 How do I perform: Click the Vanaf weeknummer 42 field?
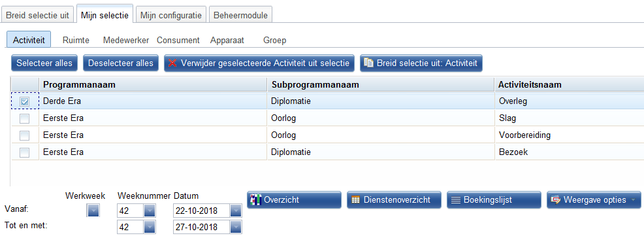[131, 211]
